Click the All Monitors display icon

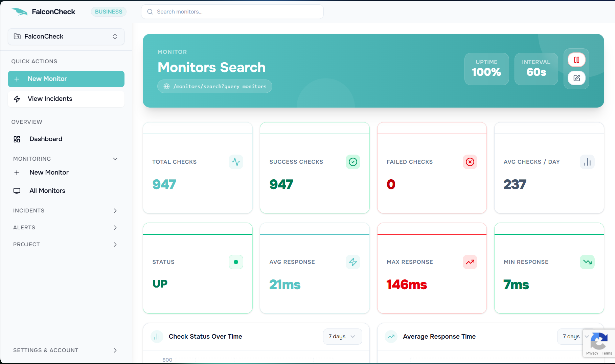pyautogui.click(x=17, y=191)
